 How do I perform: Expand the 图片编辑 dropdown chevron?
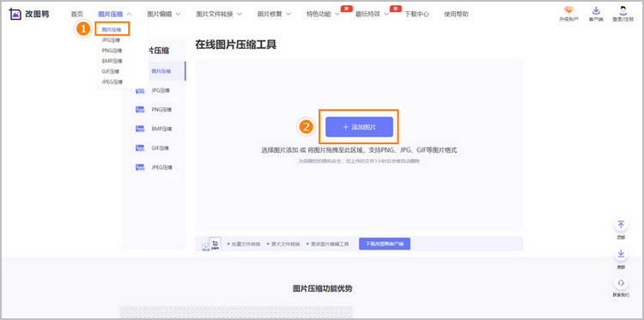tap(178, 15)
